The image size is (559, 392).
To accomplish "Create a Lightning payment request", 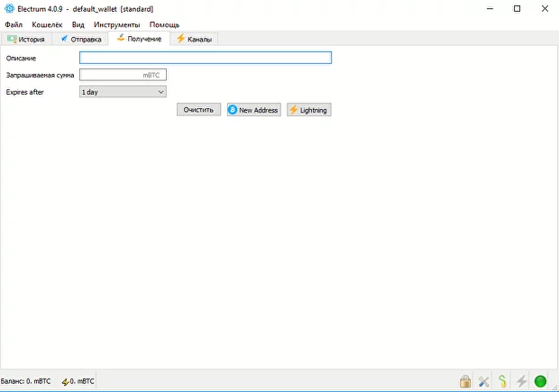I will click(x=309, y=110).
